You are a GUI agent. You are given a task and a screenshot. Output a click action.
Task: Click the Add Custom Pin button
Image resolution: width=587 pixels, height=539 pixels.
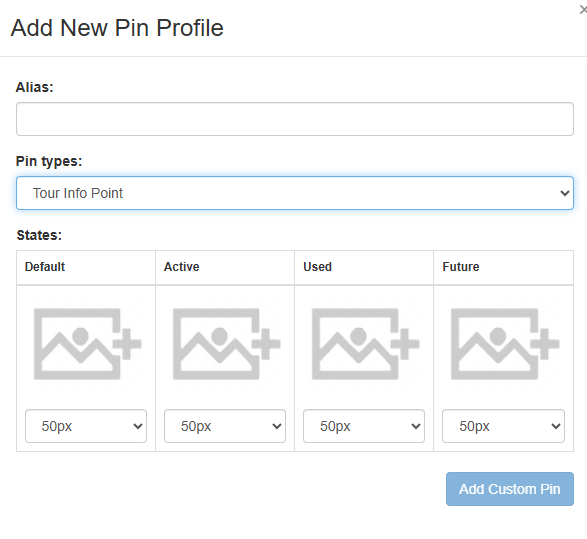tap(510, 489)
